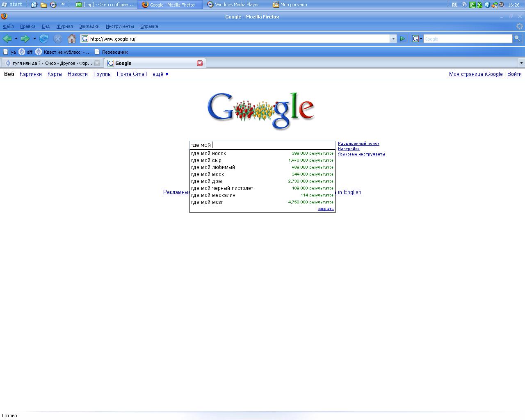The image size is (525, 420).
Task: Close the Google tab with red X
Action: coord(200,63)
